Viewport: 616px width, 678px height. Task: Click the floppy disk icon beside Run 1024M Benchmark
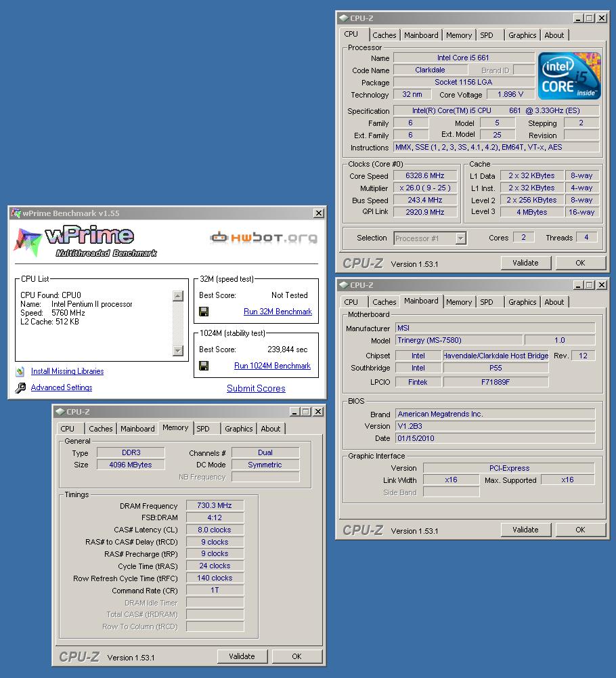204,366
